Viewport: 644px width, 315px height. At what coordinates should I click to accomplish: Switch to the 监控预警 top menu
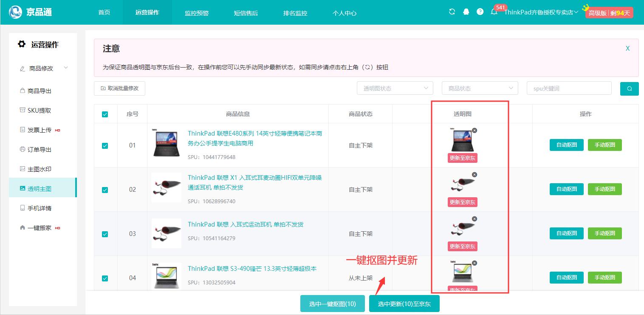click(x=197, y=13)
